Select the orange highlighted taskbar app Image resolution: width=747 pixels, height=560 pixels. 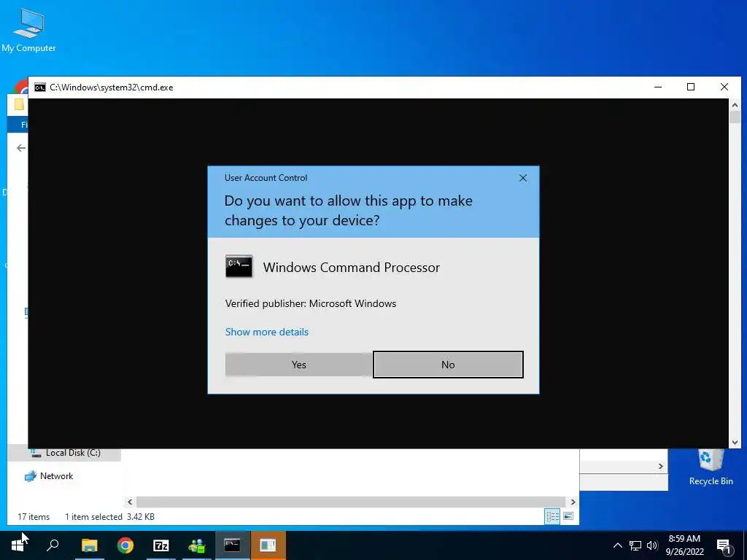click(268, 545)
